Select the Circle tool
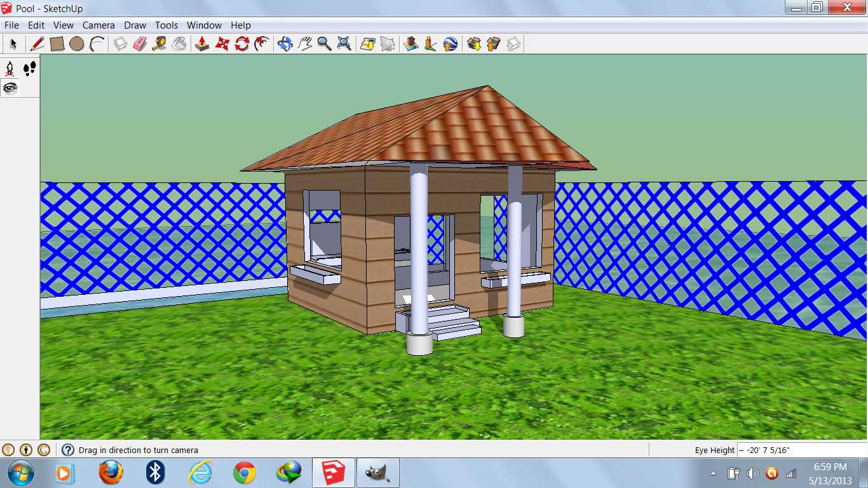868x488 pixels. 77,44
